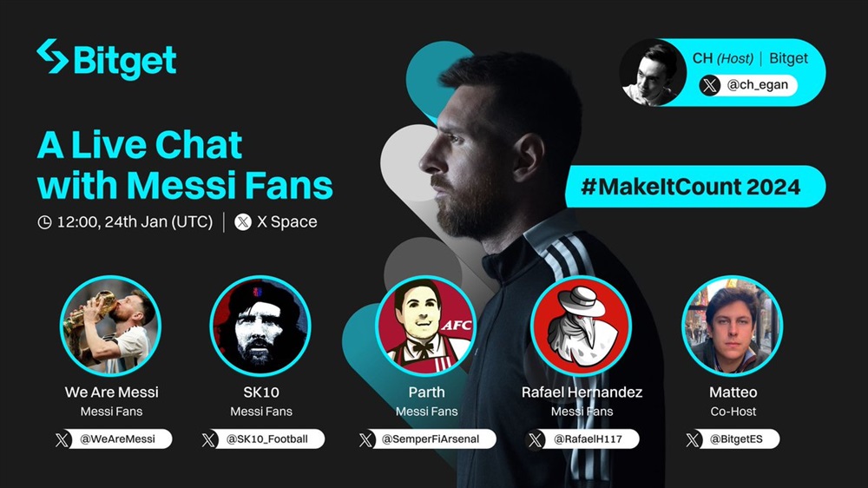Click the Bitget logo icon

point(53,56)
